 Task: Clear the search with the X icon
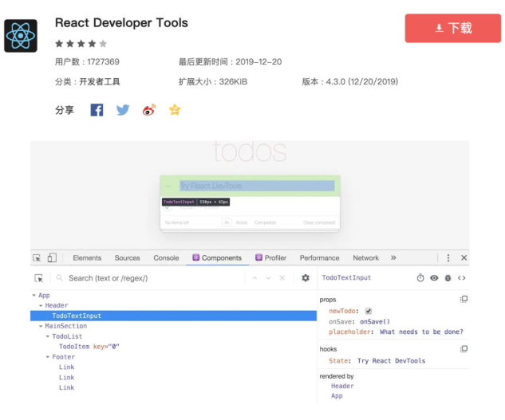point(282,278)
